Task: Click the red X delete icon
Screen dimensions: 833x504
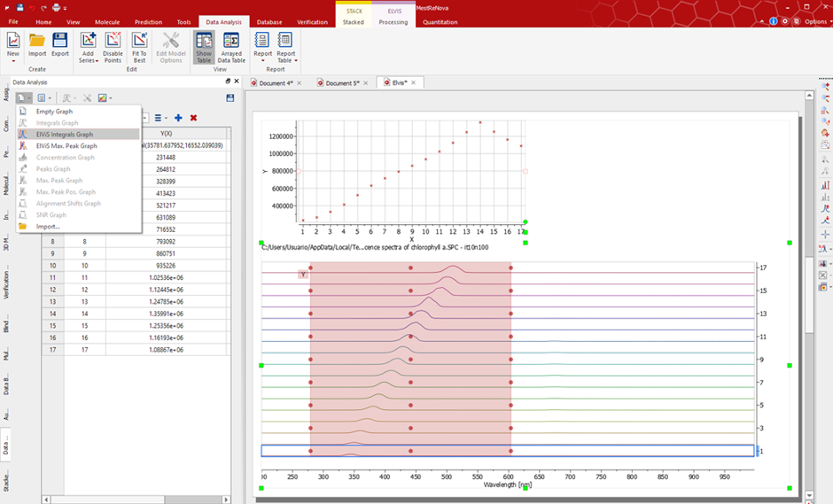Action: (193, 118)
